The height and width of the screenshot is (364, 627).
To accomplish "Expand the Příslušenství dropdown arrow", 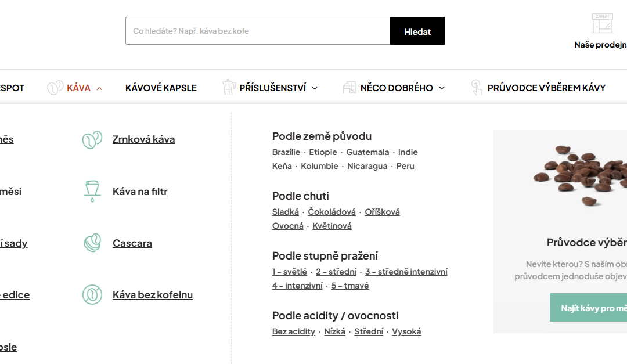I will pyautogui.click(x=315, y=88).
